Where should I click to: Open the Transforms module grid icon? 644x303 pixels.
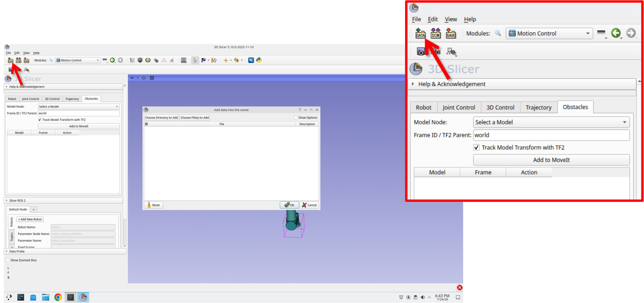click(156, 60)
